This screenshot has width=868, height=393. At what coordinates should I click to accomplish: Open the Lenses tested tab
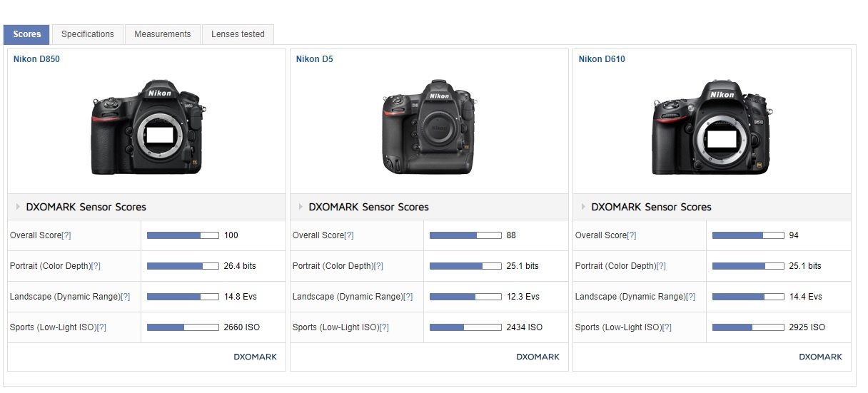238,34
